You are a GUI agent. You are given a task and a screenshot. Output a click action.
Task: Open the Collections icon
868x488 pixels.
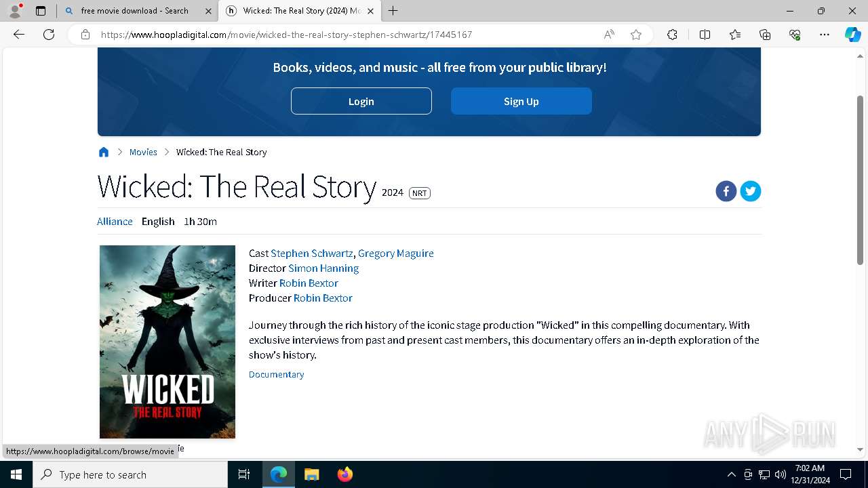[x=765, y=35]
